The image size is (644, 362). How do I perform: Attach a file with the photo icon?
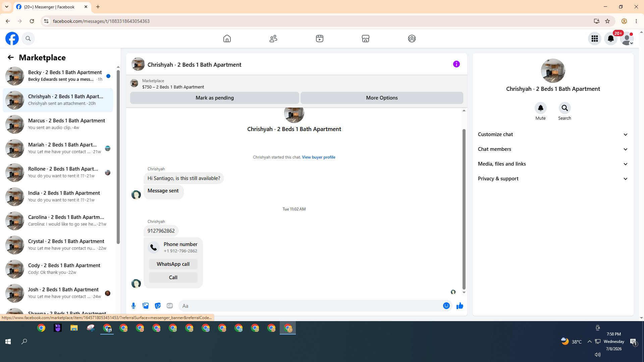[146, 306]
